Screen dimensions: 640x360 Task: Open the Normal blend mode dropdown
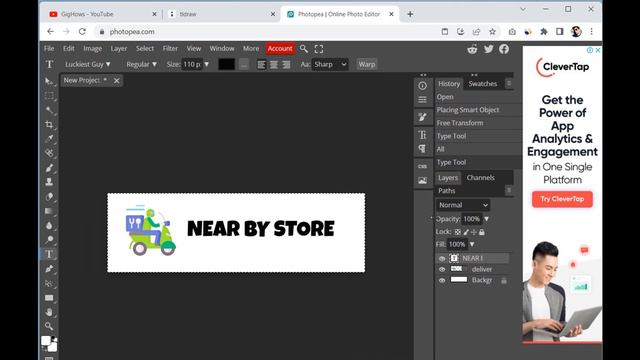click(x=463, y=205)
